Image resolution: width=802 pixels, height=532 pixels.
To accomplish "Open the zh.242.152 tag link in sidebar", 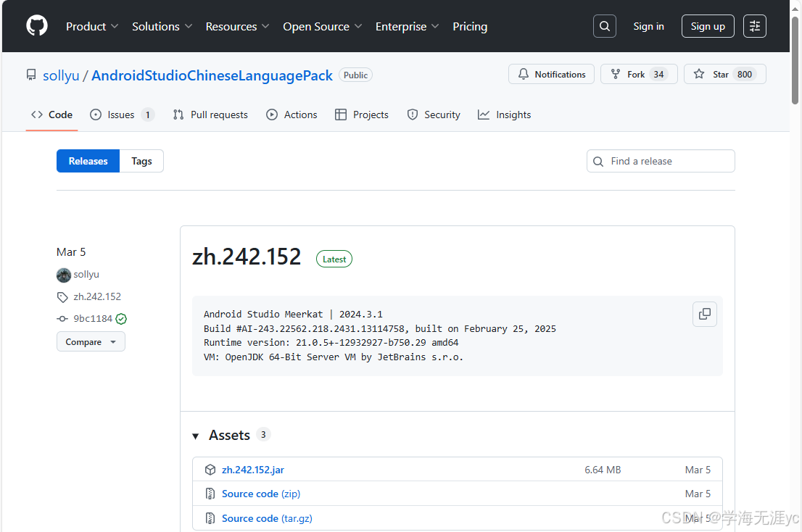I will pos(97,296).
